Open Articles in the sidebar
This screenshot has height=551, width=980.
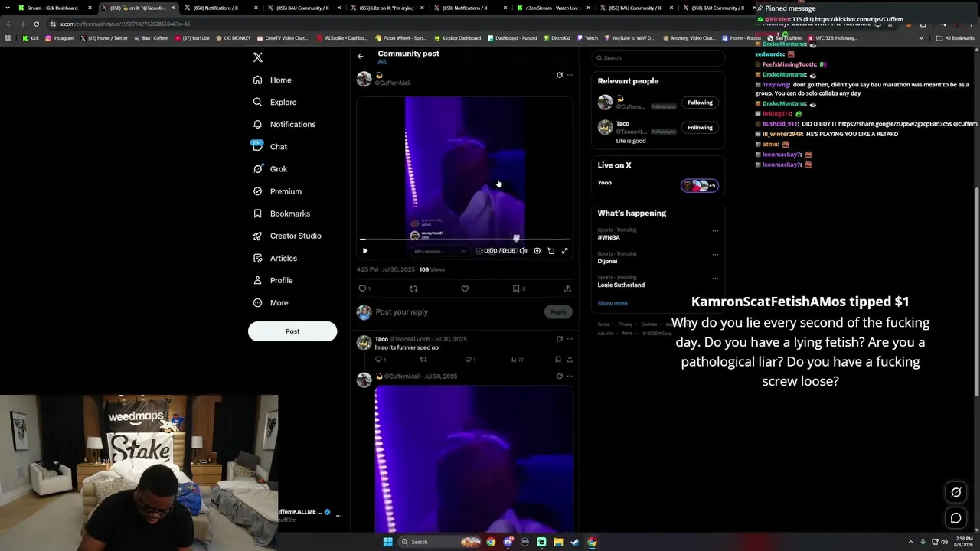(x=275, y=258)
